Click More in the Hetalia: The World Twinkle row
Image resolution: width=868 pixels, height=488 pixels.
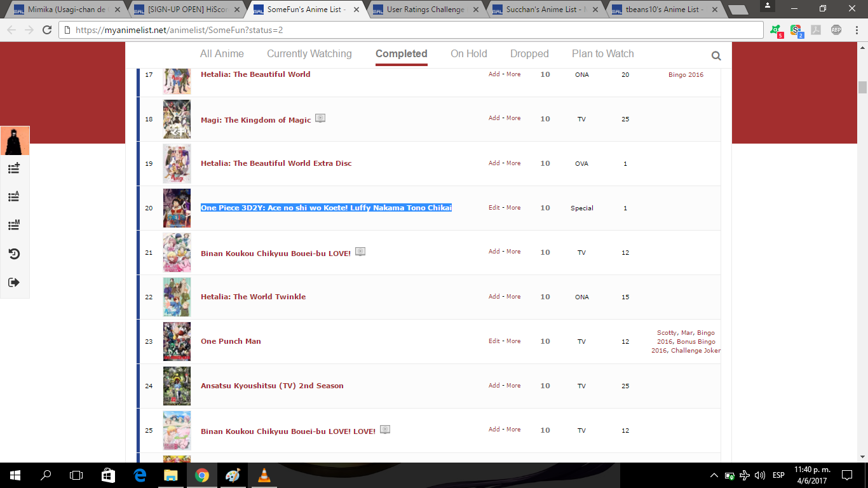pyautogui.click(x=513, y=297)
